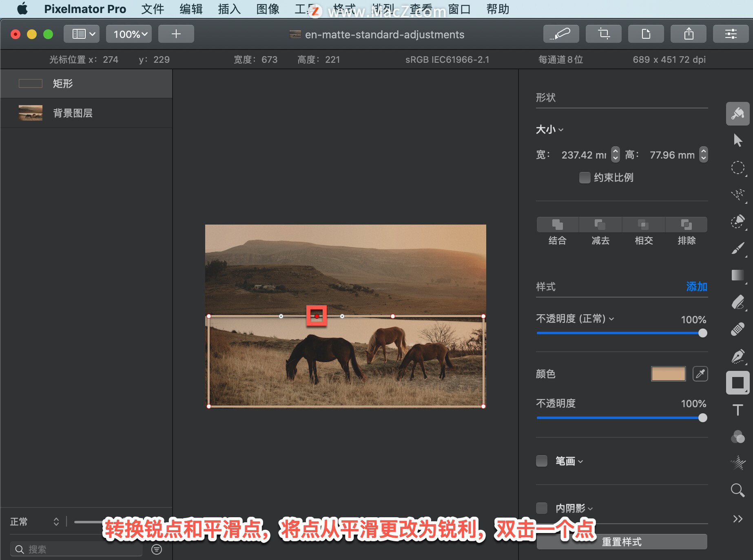Open the Effects tool
753x560 pixels.
click(x=737, y=463)
